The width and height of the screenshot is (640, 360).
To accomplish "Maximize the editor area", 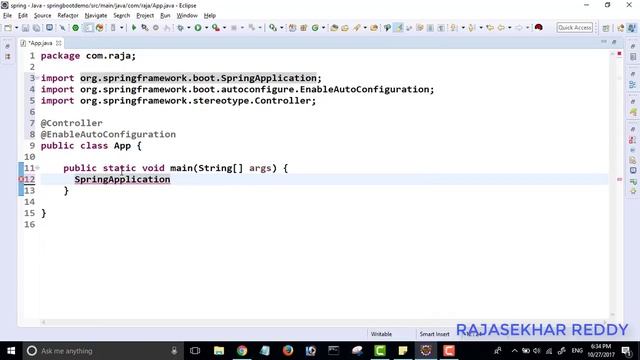I will pyautogui.click(x=614, y=42).
